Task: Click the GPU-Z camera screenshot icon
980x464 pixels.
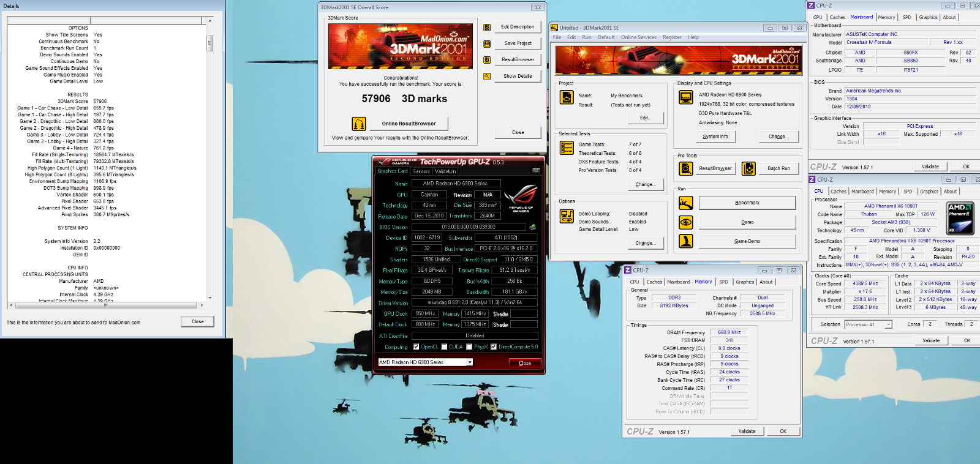Action: pyautogui.click(x=536, y=171)
